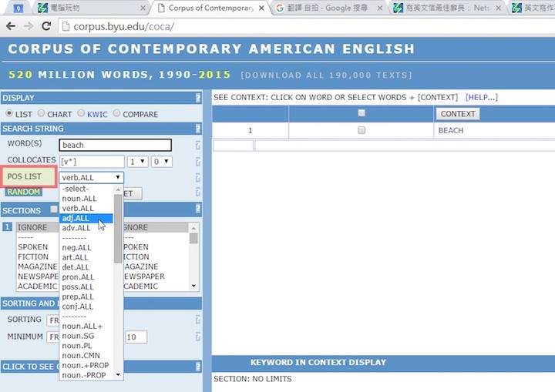Click help icon on DISPLAY header

click(x=198, y=98)
